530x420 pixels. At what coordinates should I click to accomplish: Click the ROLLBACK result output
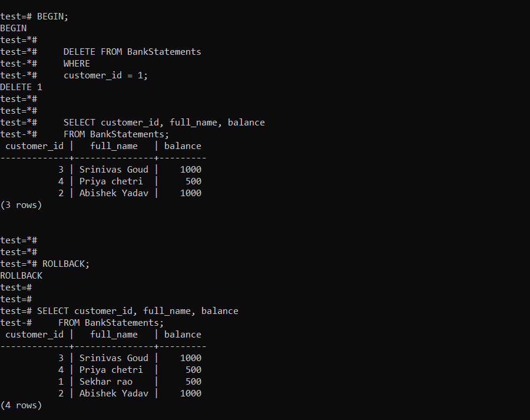coord(21,276)
